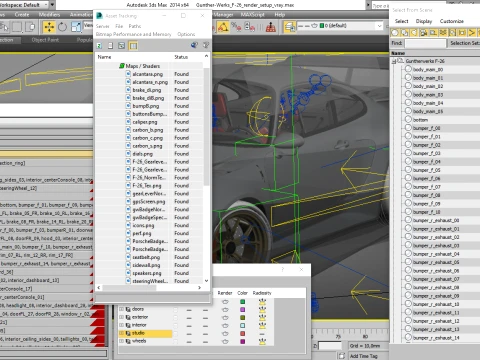Screen dimensions: 480x360
Task: Click the Asset Tracking list scroll-up arrow
Action: (206, 56)
